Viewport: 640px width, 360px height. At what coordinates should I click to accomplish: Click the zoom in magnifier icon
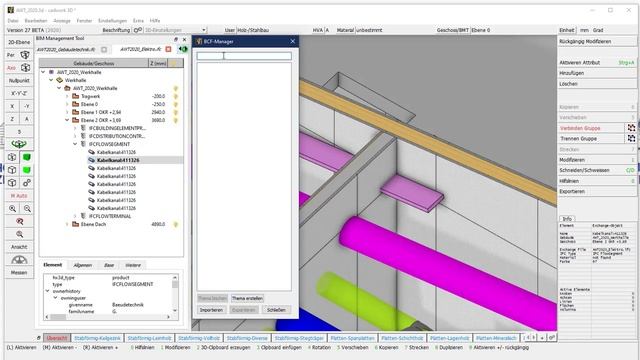12,209
